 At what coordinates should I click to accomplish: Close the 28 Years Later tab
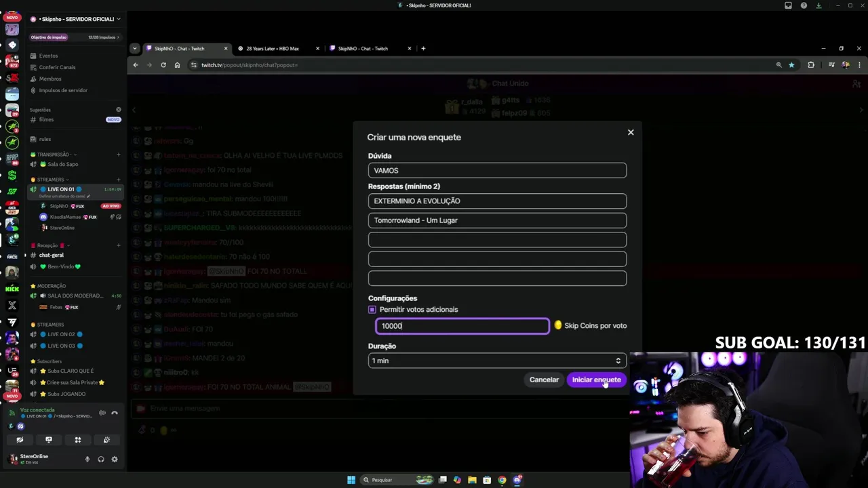[317, 49]
